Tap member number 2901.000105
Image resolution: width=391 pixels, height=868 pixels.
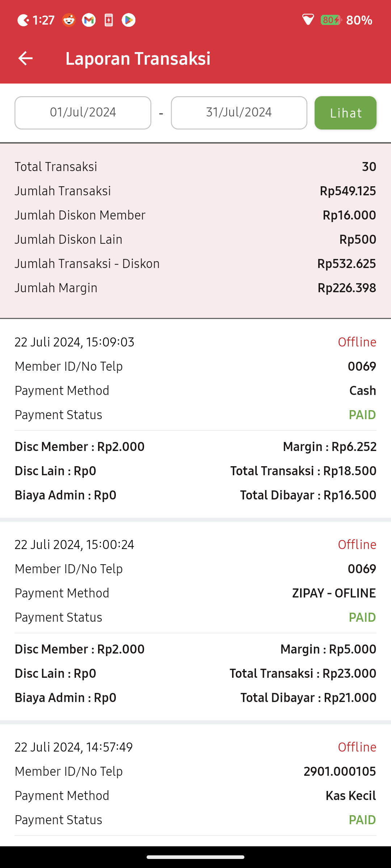(x=340, y=771)
